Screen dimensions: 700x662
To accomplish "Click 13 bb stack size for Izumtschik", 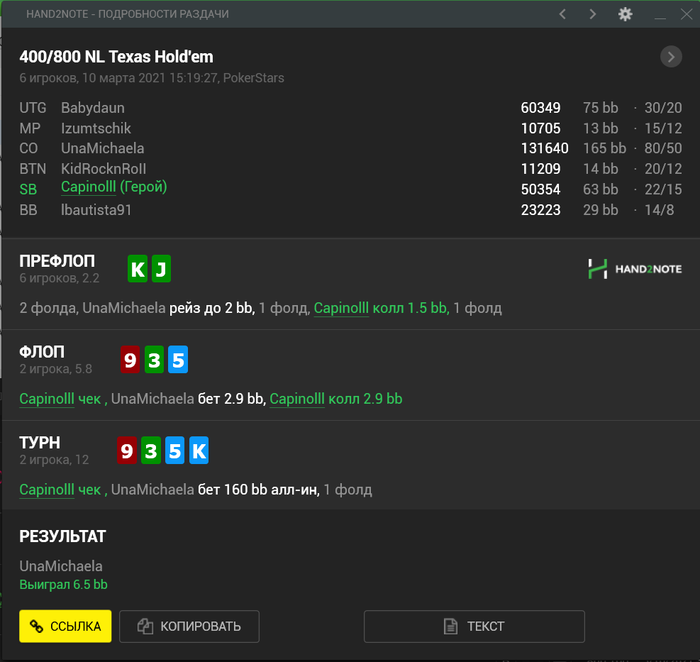I will (x=600, y=129).
